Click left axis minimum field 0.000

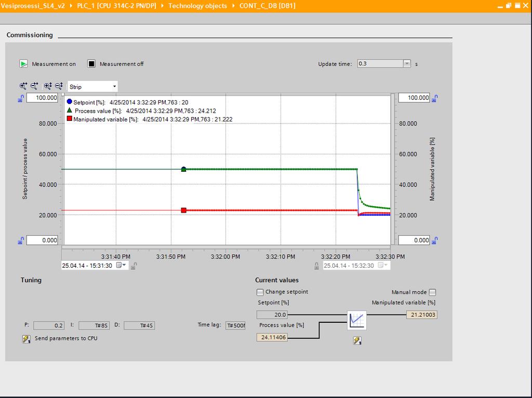pos(43,240)
